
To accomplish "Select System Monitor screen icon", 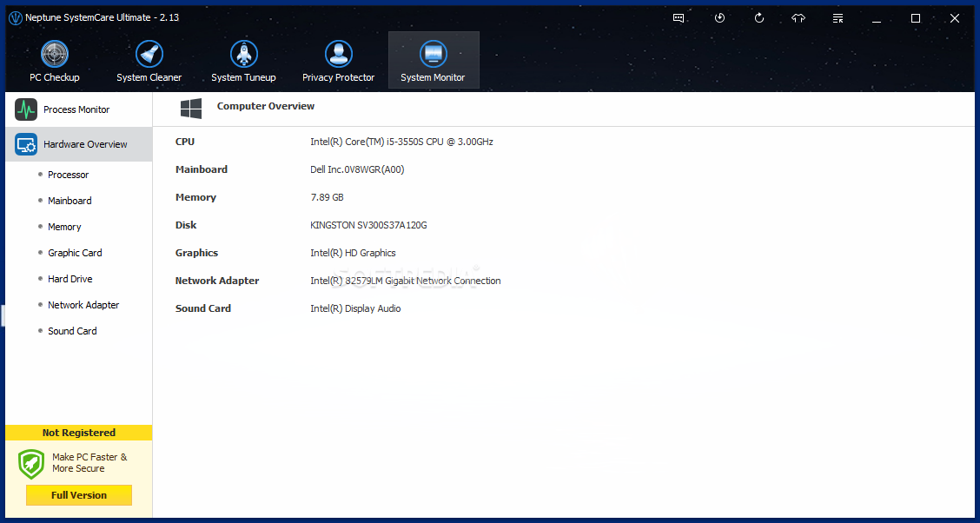I will pyautogui.click(x=434, y=55).
